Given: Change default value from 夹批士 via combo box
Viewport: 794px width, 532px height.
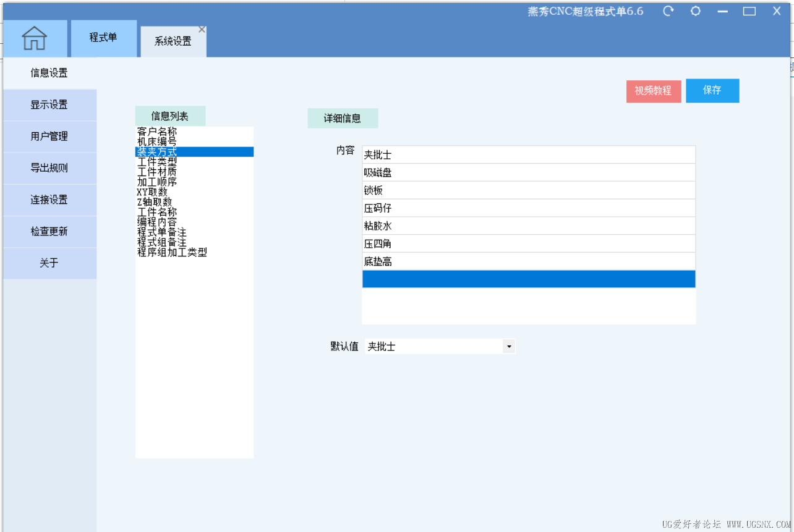Looking at the screenshot, I should (x=439, y=346).
